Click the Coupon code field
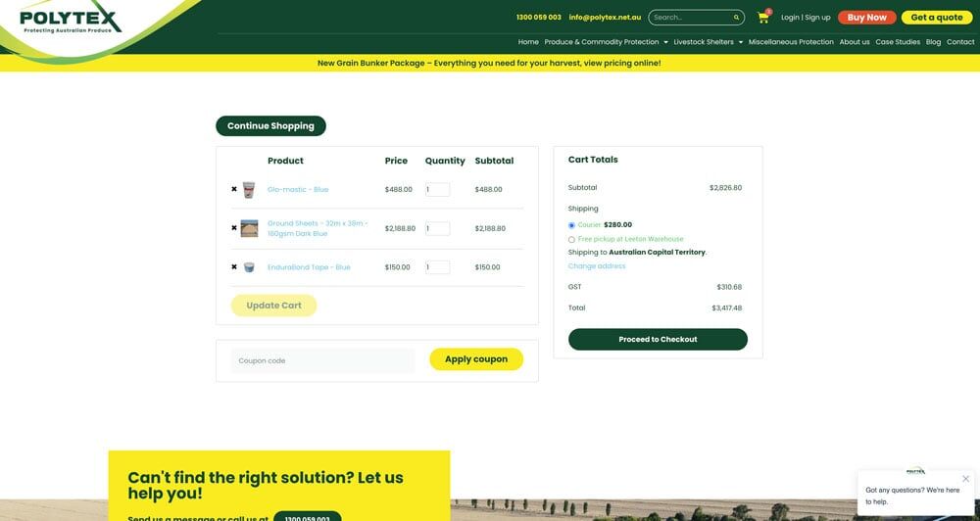The width and height of the screenshot is (980, 521). pyautogui.click(x=322, y=360)
